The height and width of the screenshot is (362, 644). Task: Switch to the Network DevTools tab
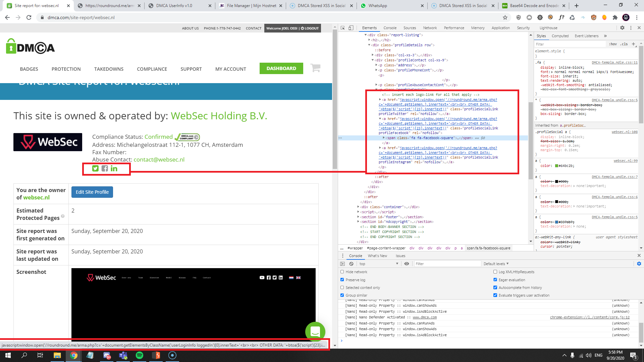pos(430,28)
